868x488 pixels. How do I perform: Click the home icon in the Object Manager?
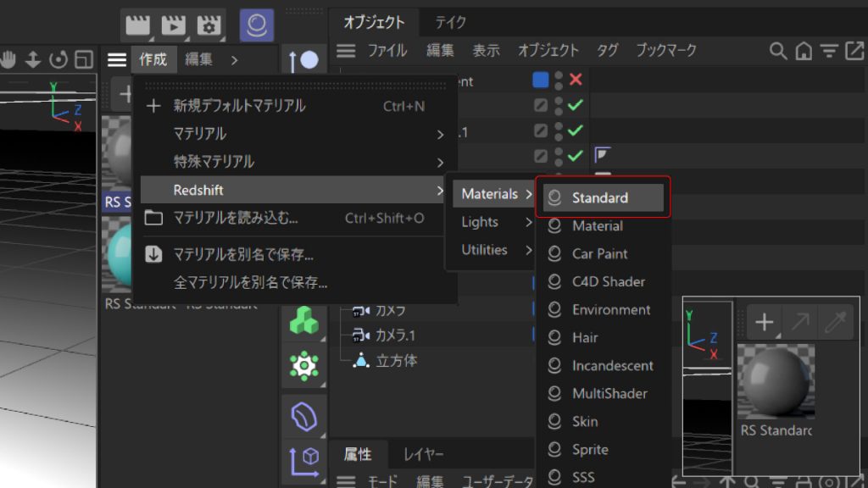click(801, 51)
